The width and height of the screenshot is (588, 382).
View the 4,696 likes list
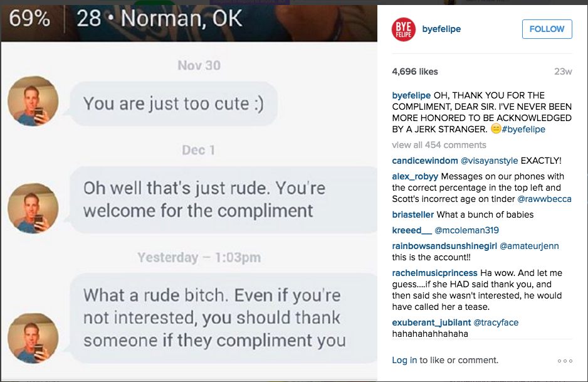pyautogui.click(x=415, y=72)
